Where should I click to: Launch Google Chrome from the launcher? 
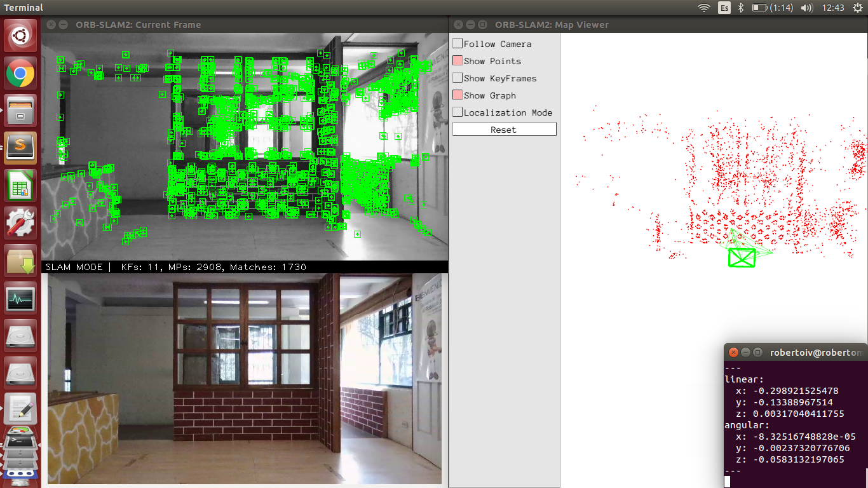coord(20,73)
